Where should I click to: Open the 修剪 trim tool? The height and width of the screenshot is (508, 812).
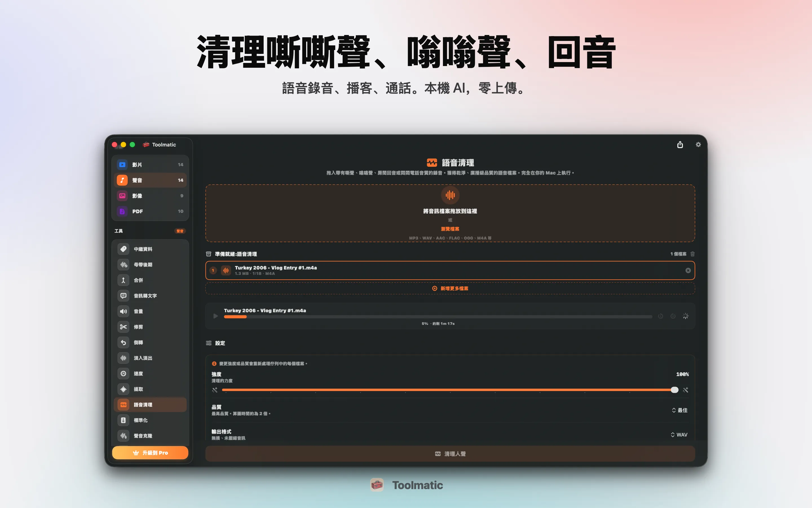tap(150, 327)
